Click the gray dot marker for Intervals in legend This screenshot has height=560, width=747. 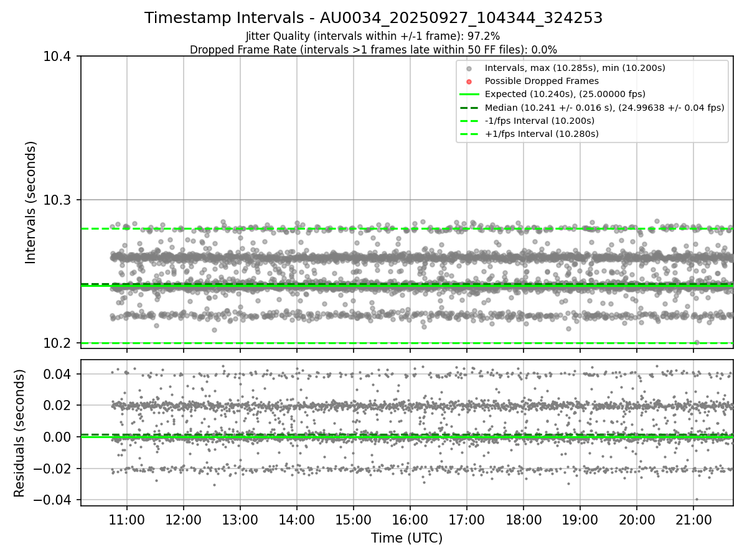[469, 68]
